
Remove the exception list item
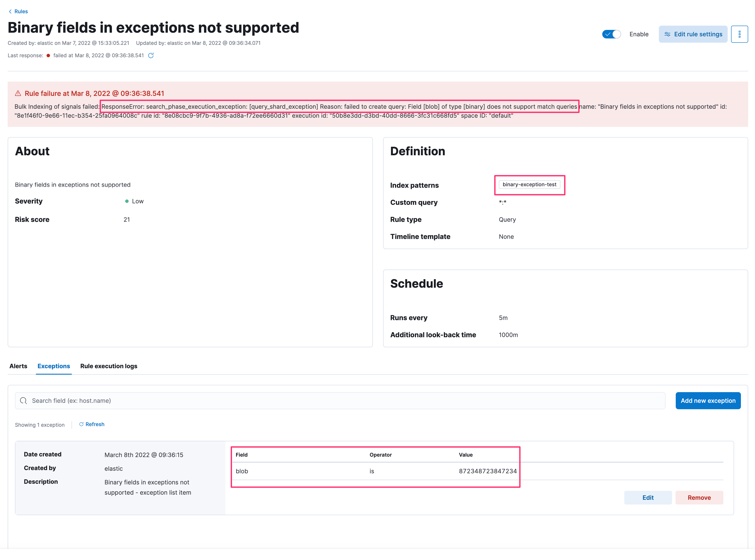tap(699, 497)
